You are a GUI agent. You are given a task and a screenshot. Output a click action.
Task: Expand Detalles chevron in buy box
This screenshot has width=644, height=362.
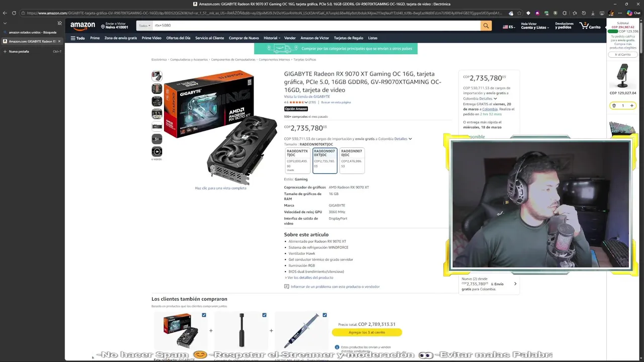[495, 99]
